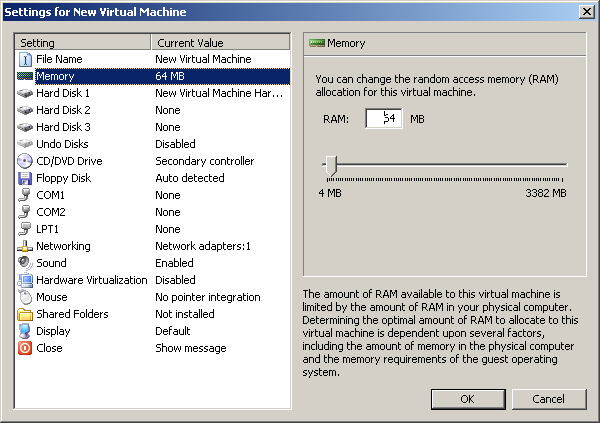Select the Hard Disk 1 setting
Image resolution: width=600 pixels, height=423 pixels.
(63, 93)
